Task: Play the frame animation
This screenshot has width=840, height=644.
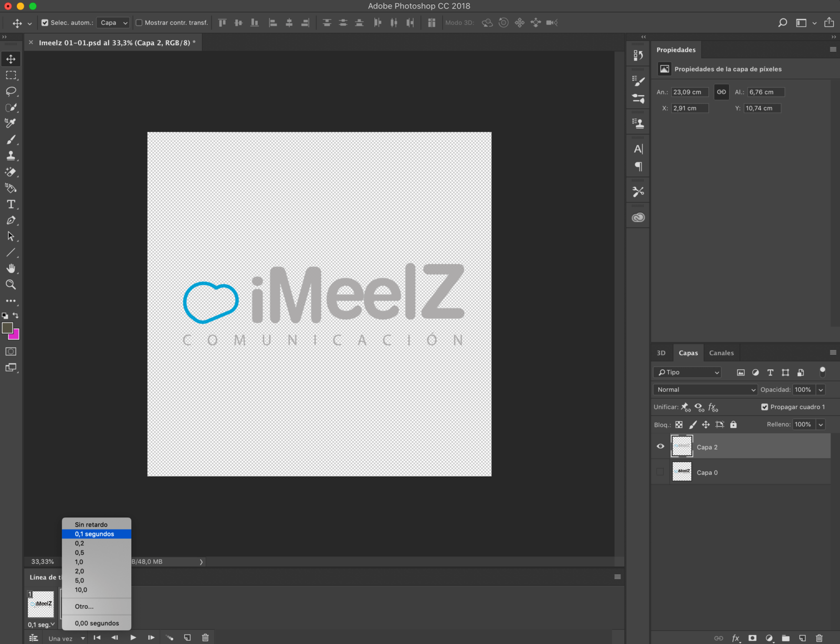Action: pos(133,638)
